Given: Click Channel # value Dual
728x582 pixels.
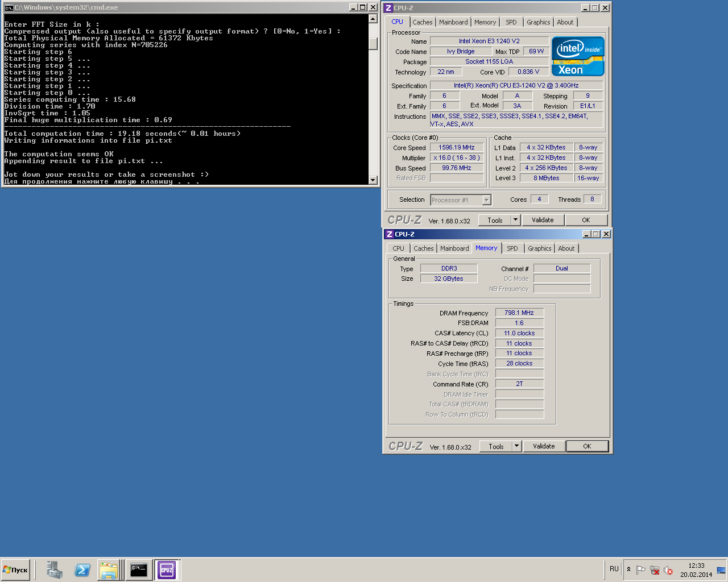Looking at the screenshot, I should (562, 268).
